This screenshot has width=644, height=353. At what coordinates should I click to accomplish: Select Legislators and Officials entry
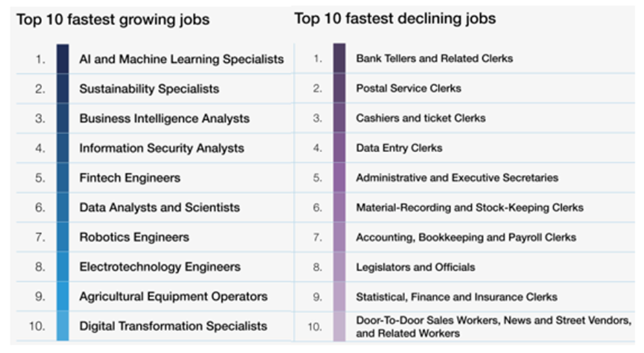coord(416,267)
